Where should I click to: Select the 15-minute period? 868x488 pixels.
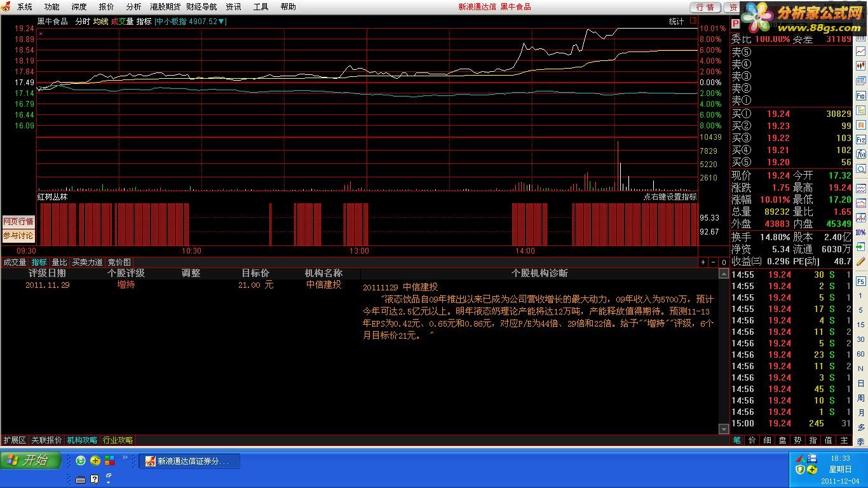click(x=861, y=325)
